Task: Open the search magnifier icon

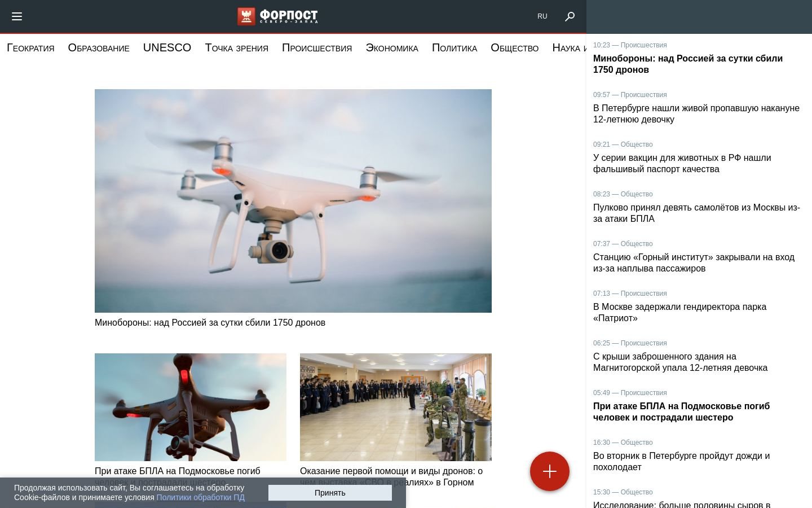Action: [x=570, y=16]
